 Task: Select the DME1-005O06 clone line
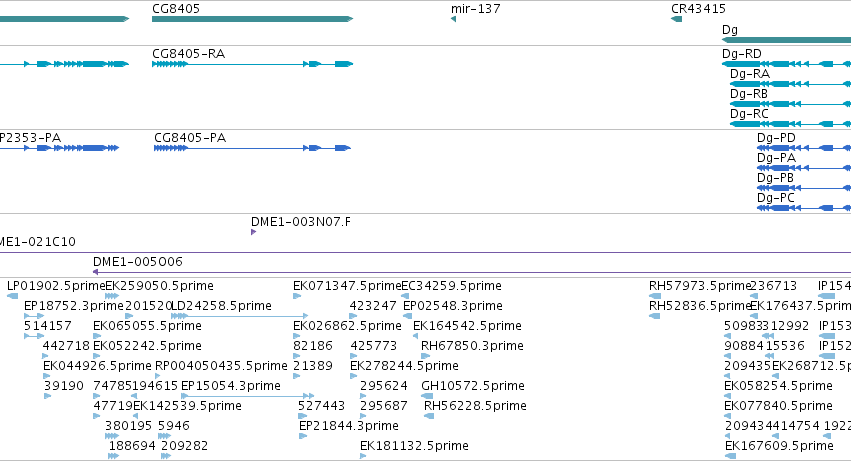coord(472,272)
